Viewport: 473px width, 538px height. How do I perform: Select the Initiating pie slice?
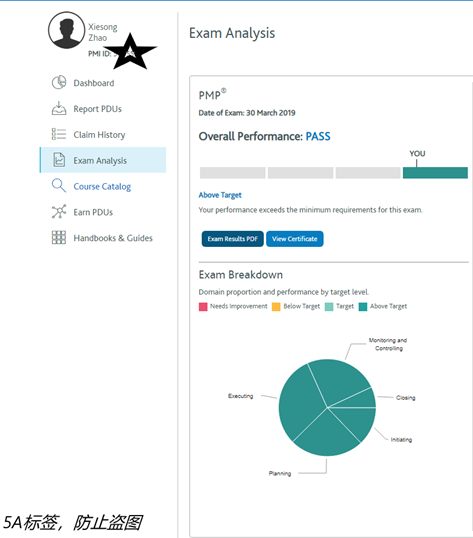[357, 420]
